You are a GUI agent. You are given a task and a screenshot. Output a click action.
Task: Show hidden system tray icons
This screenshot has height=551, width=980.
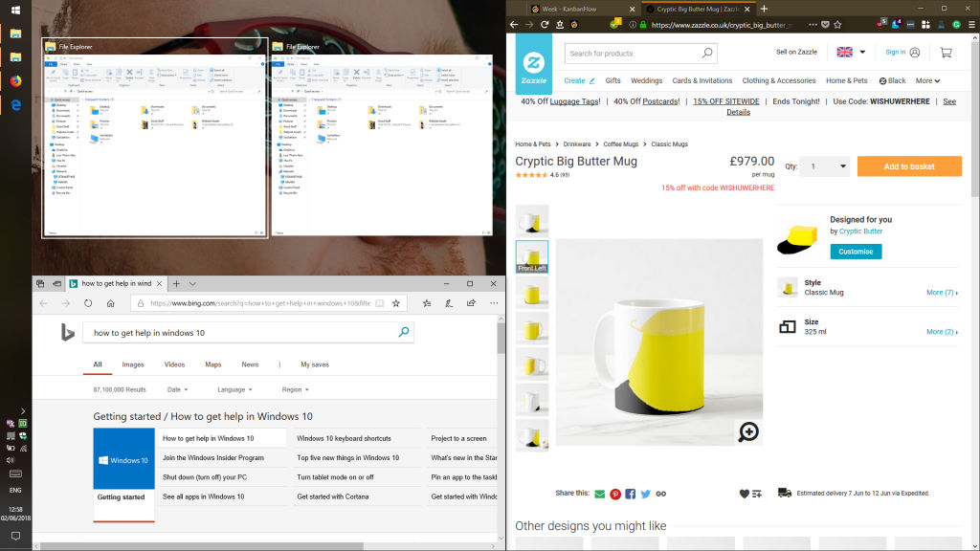coord(23,411)
